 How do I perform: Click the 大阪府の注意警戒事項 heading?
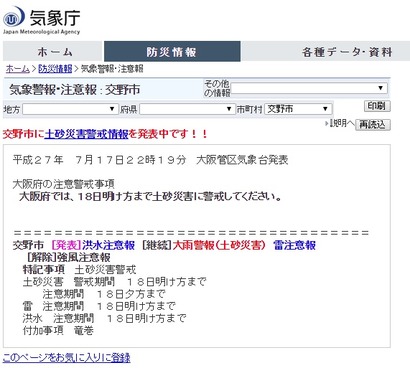point(63,184)
